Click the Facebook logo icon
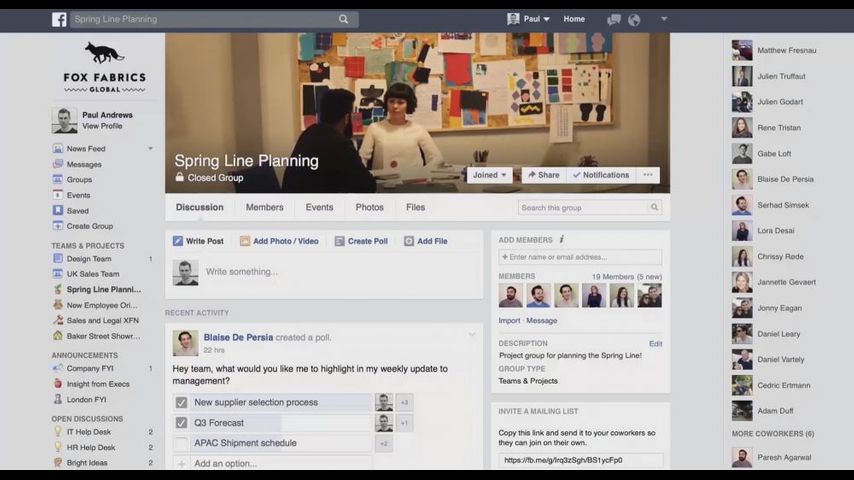The image size is (854, 480). point(59,19)
